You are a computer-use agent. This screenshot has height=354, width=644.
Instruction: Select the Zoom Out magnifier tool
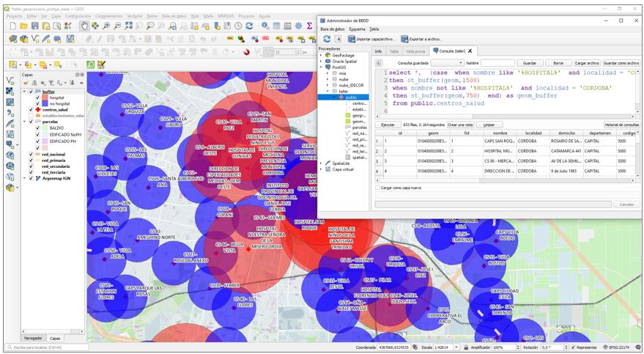[x=117, y=26]
